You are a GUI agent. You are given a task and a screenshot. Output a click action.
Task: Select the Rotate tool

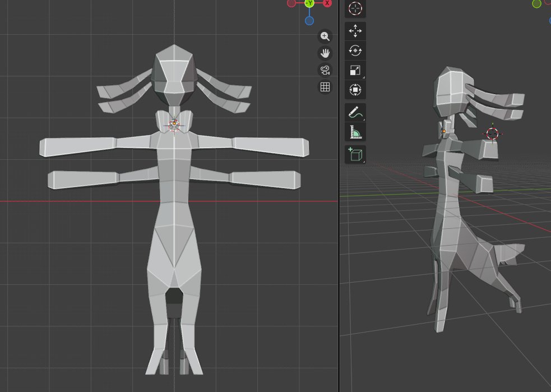[x=355, y=50]
